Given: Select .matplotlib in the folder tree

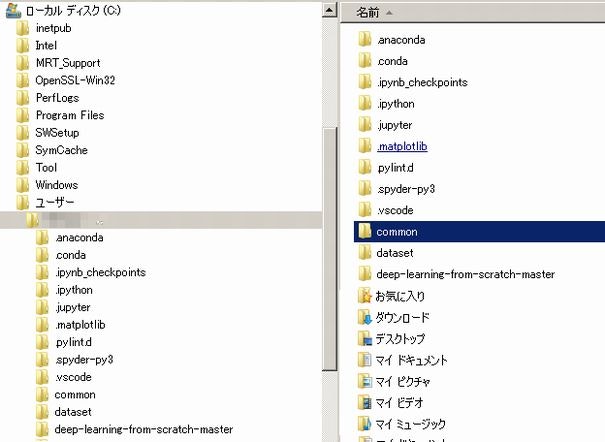Looking at the screenshot, I should 80,325.
